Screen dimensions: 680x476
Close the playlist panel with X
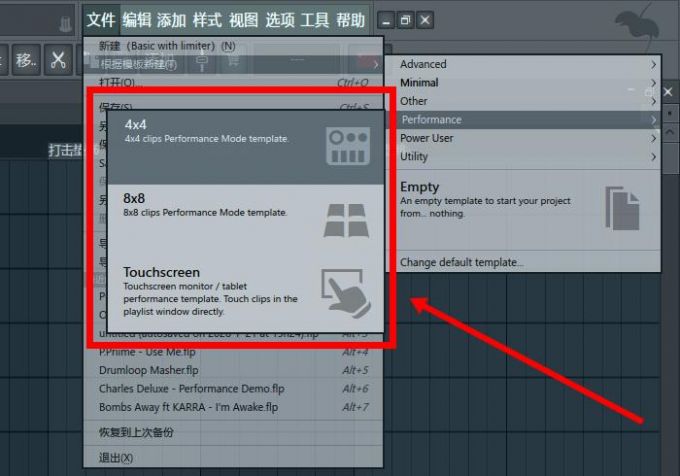click(668, 92)
